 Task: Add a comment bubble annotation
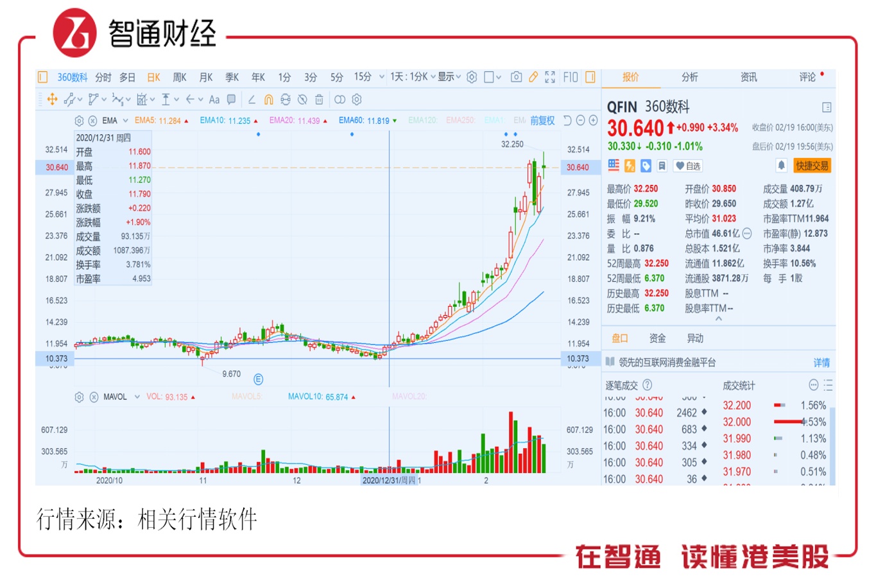(x=232, y=99)
